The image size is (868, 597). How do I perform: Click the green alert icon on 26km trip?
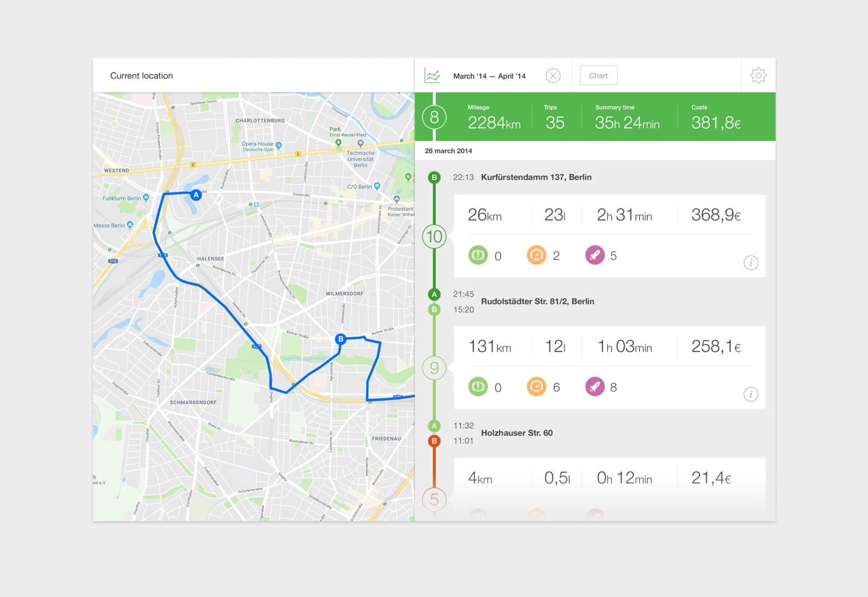click(478, 255)
